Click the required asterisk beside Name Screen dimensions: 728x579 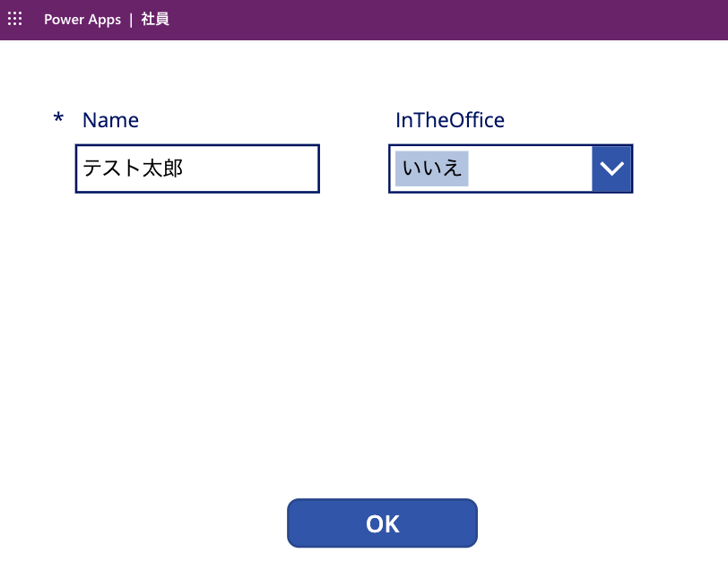click(x=58, y=117)
